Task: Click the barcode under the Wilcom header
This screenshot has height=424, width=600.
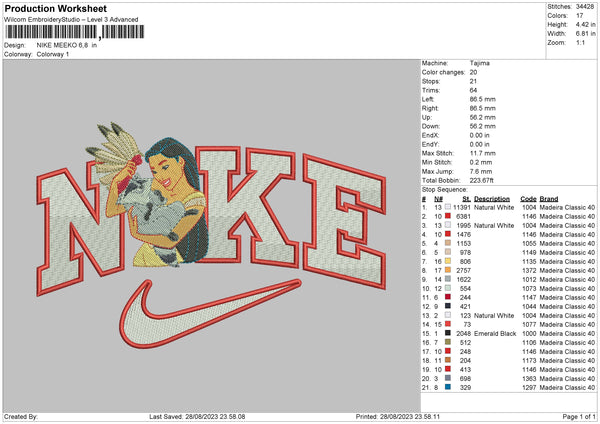Action: (x=69, y=33)
